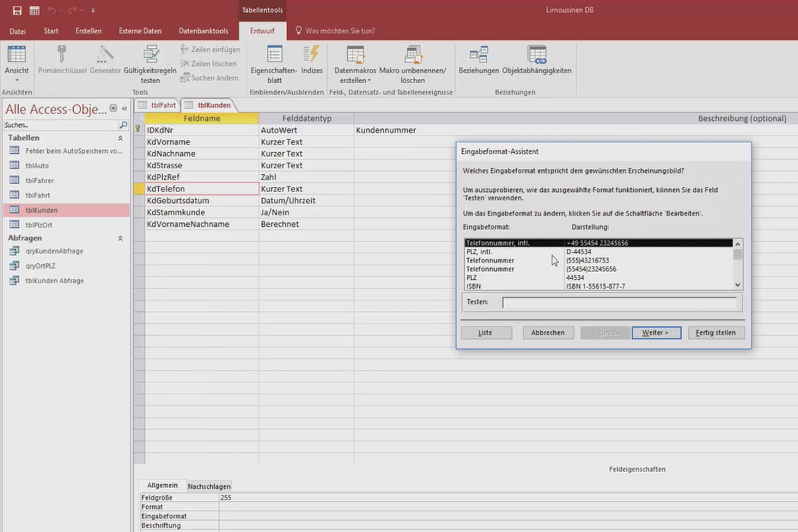Image resolution: width=798 pixels, height=532 pixels.
Task: Select tblPlzOrt in navigation pane
Action: click(x=66, y=225)
